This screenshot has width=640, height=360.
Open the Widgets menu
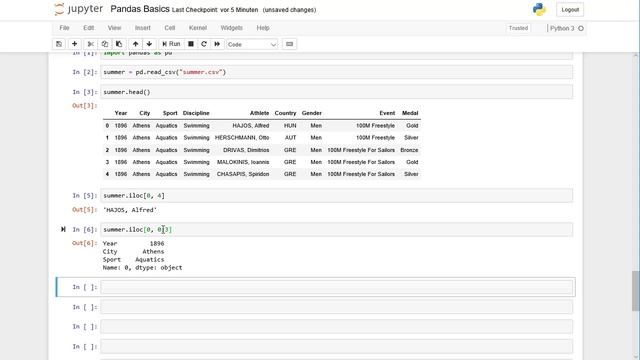tap(231, 28)
